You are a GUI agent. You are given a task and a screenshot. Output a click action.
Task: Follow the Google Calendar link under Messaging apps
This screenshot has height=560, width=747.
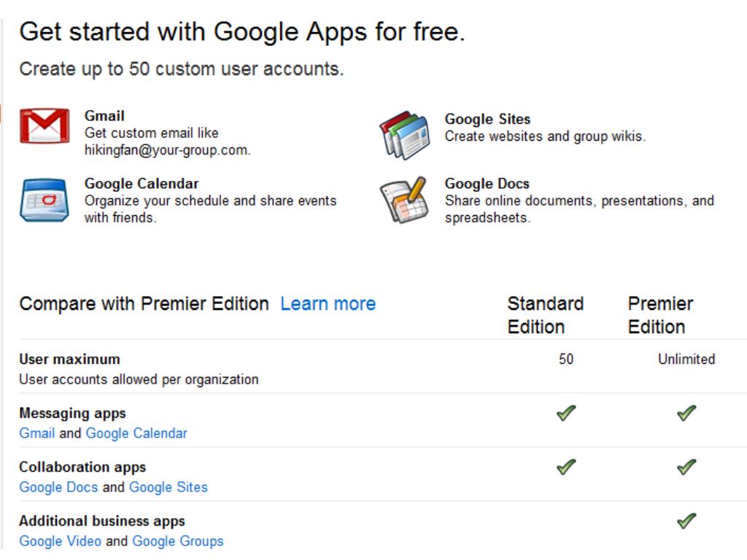(x=136, y=433)
